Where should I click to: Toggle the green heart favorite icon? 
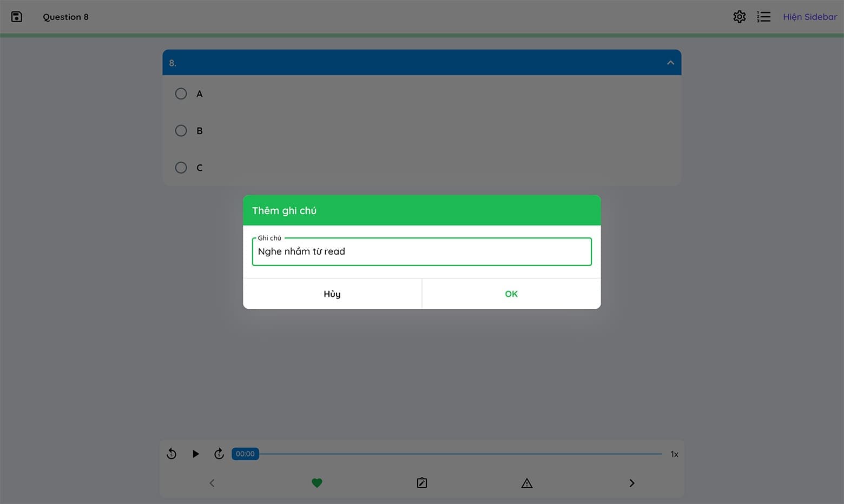[x=317, y=483]
